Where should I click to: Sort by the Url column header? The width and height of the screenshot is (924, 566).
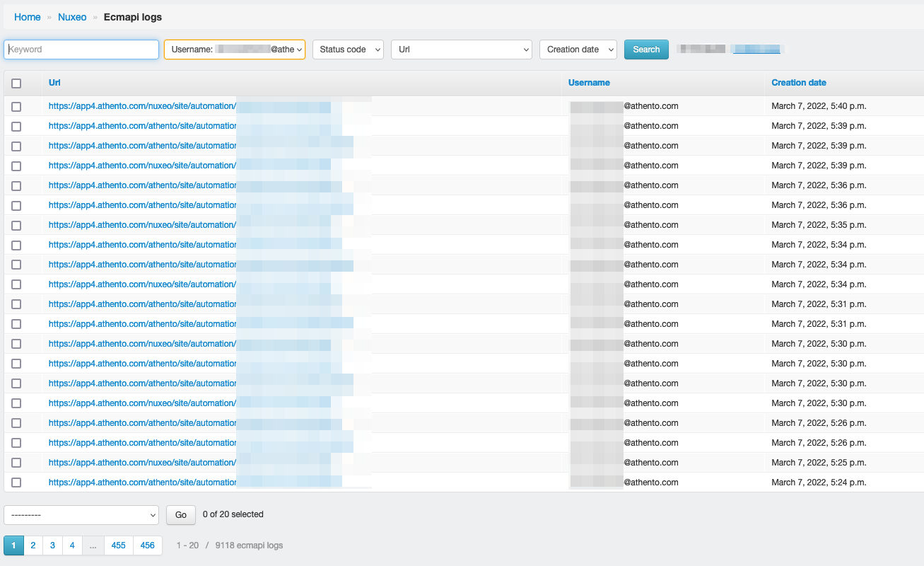coord(54,83)
